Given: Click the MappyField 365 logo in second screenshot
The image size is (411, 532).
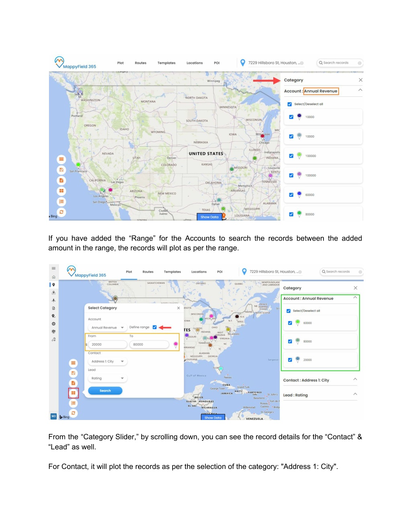Looking at the screenshot, I should click(87, 272).
